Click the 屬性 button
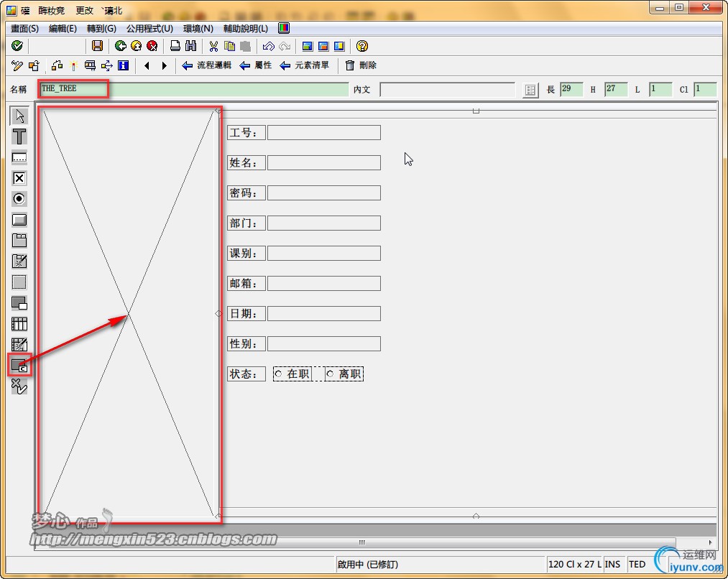728x579 pixels. coord(255,65)
